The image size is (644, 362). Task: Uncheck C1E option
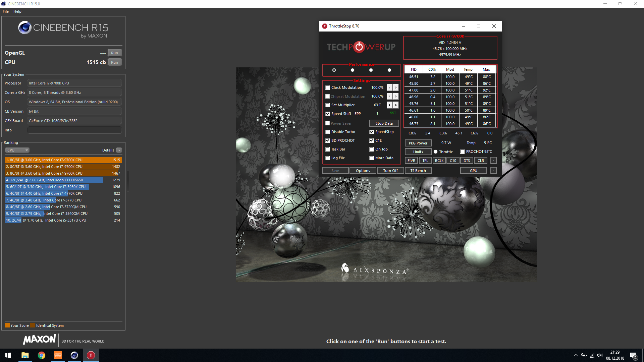point(372,141)
